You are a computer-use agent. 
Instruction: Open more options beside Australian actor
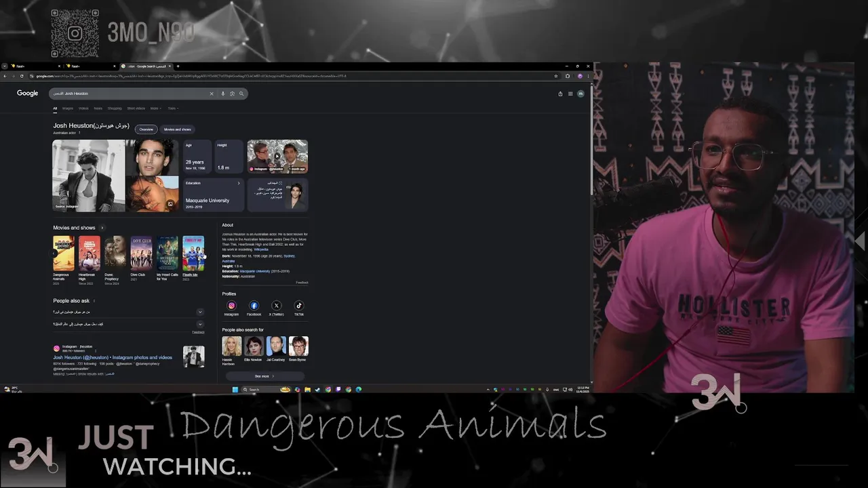tap(79, 133)
